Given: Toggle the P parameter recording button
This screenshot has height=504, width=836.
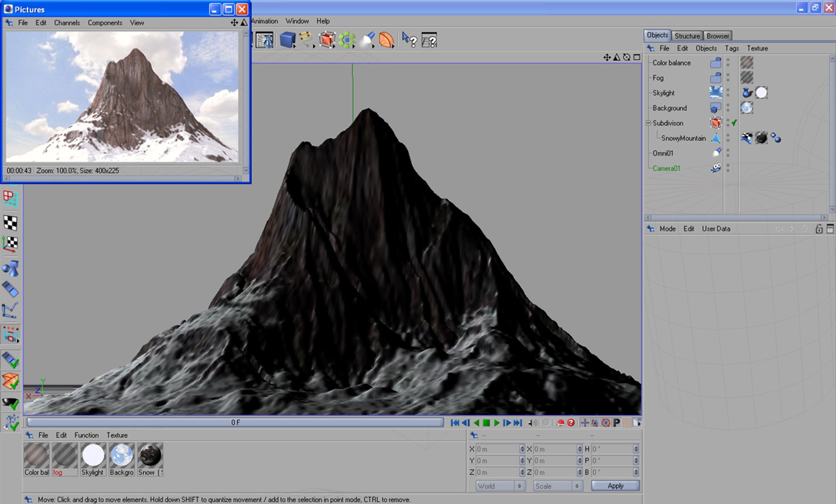Looking at the screenshot, I should [x=616, y=423].
